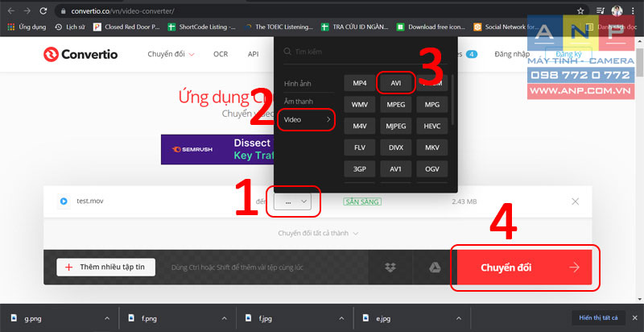
Task: Choose MPG format
Action: pyautogui.click(x=431, y=105)
